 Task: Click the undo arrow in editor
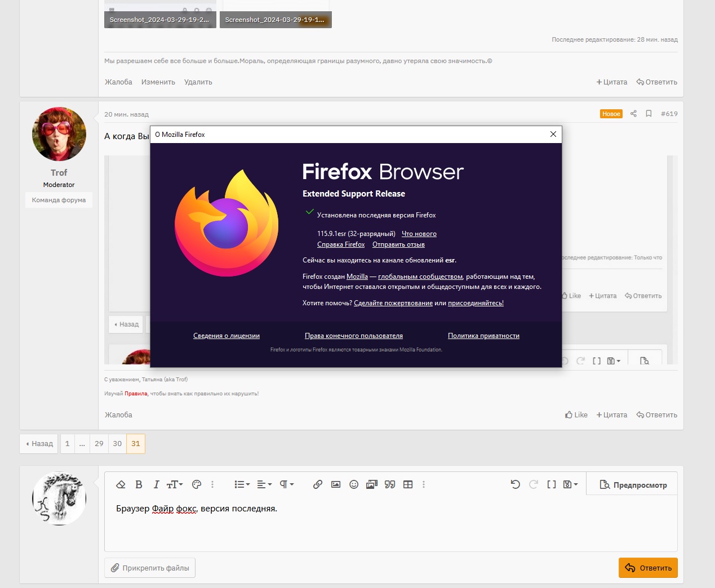tap(515, 484)
